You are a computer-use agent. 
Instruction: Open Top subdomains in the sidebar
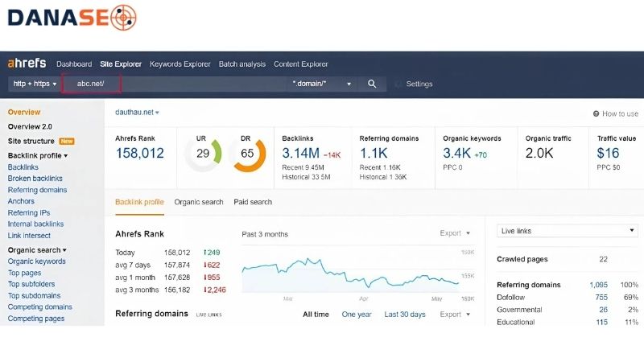click(34, 295)
